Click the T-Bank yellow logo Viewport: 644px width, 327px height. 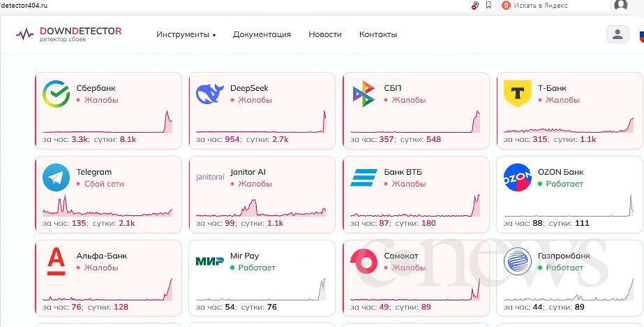pos(517,94)
